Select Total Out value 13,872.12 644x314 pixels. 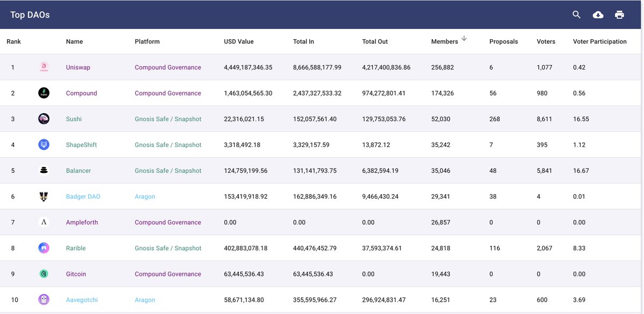376,145
